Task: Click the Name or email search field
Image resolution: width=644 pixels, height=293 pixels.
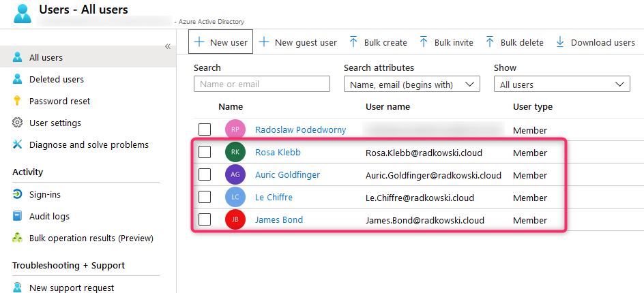Action: pos(261,84)
